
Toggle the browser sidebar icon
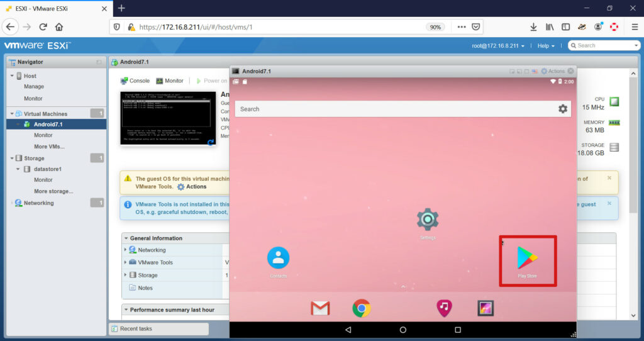[x=565, y=27]
